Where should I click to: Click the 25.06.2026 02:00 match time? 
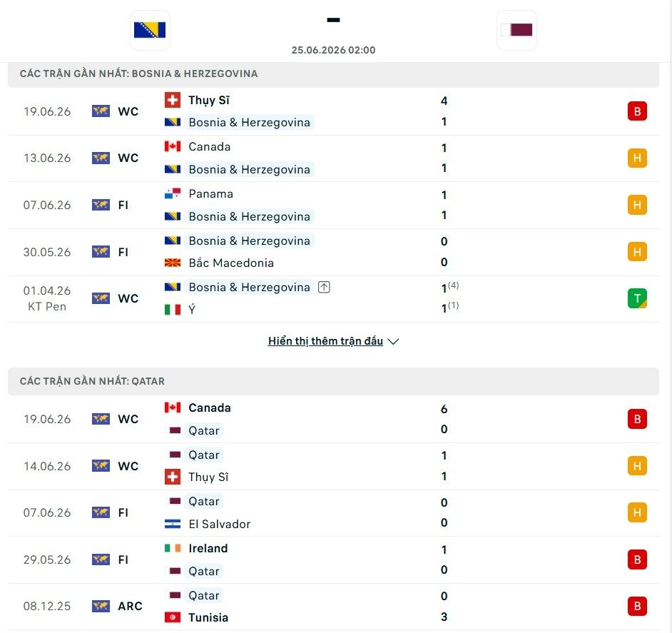pyautogui.click(x=333, y=50)
